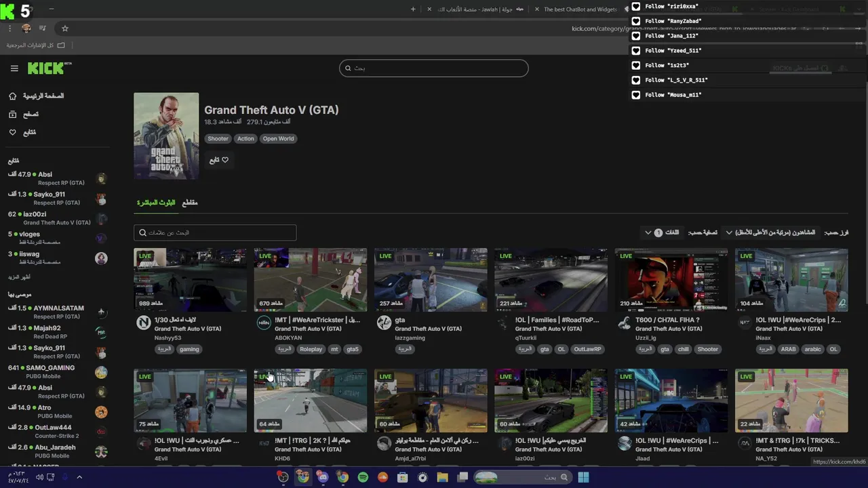
Task: Open Amjd_al7rbi stream thumbnail
Action: click(431, 401)
